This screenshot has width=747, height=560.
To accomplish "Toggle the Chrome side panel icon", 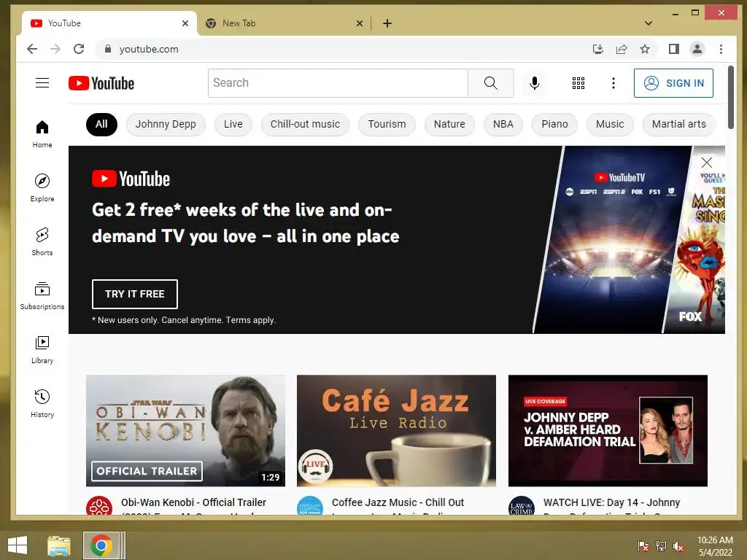I will pyautogui.click(x=673, y=49).
